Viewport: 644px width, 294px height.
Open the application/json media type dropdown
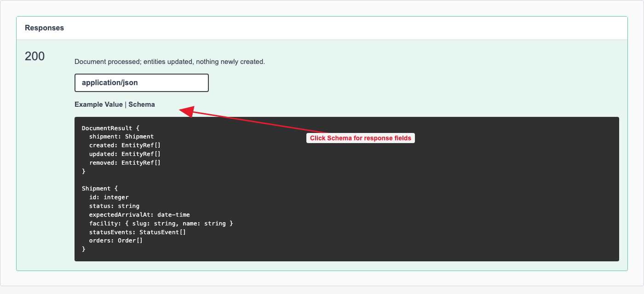pyautogui.click(x=142, y=83)
